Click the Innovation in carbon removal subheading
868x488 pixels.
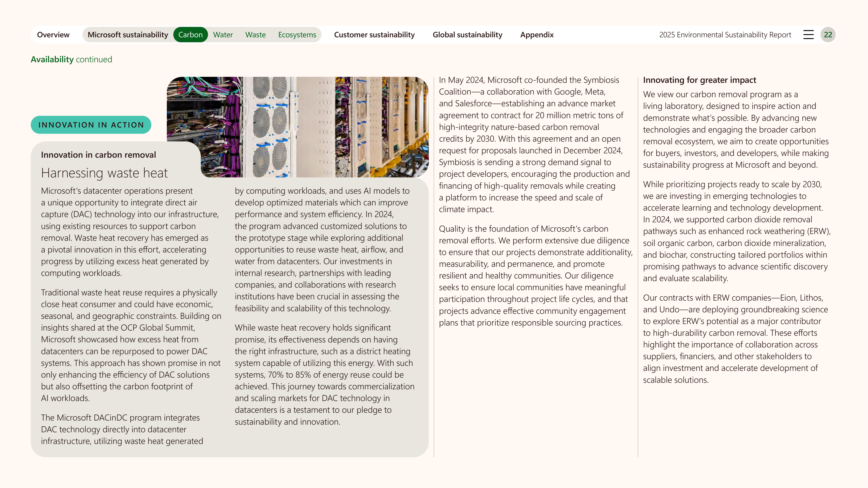[98, 155]
